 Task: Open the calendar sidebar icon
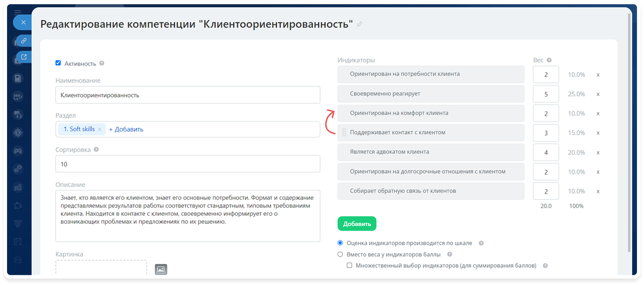click(18, 242)
